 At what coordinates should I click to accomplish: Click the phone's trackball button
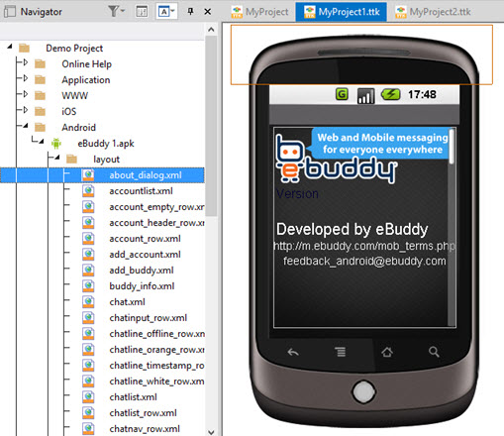[363, 391]
